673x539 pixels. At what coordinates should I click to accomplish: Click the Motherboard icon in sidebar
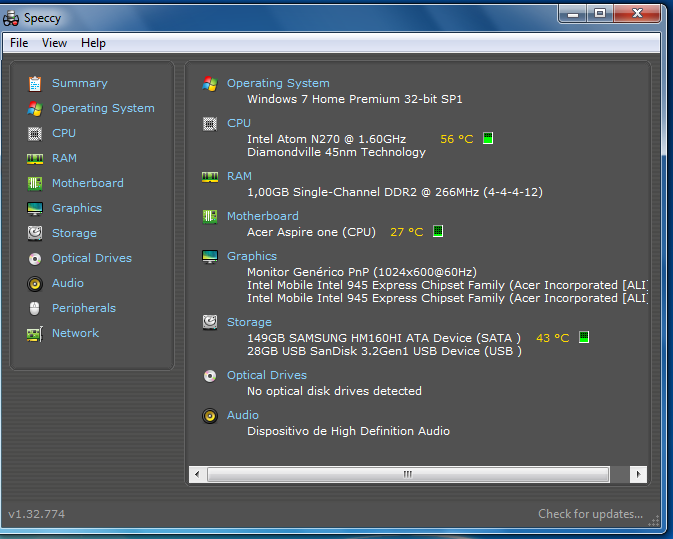(x=35, y=184)
